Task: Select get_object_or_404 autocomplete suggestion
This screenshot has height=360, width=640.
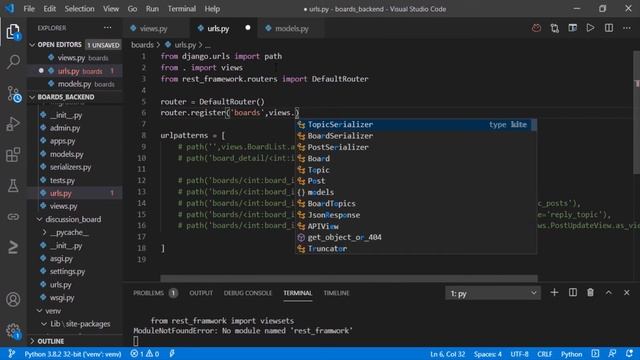Action: 416,237
